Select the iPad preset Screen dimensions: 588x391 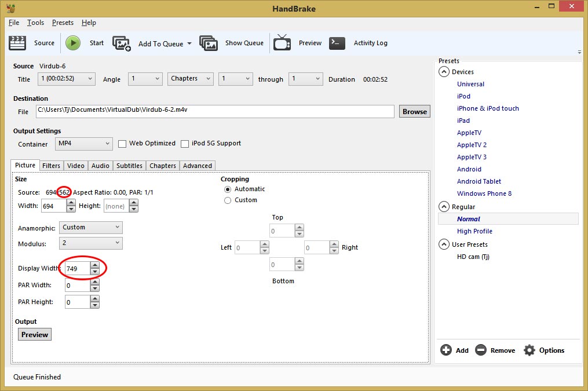pos(463,120)
